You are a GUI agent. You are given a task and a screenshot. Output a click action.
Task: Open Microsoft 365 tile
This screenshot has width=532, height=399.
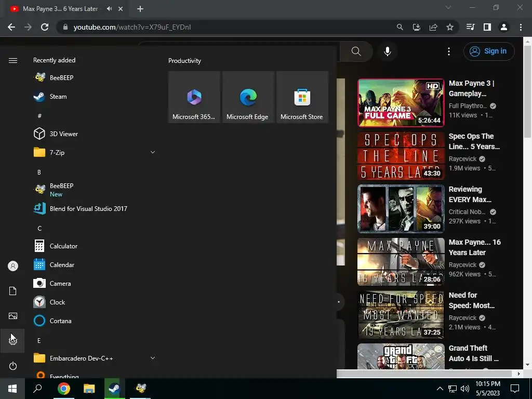[x=194, y=97]
